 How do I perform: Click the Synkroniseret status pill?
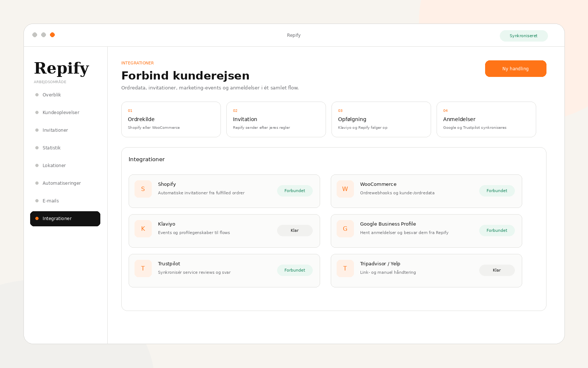[524, 36]
